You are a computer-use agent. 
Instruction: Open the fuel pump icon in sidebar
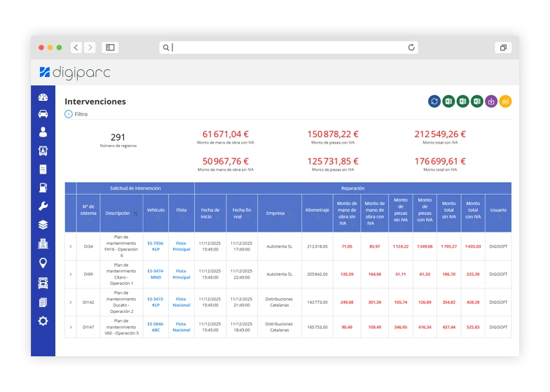click(43, 188)
